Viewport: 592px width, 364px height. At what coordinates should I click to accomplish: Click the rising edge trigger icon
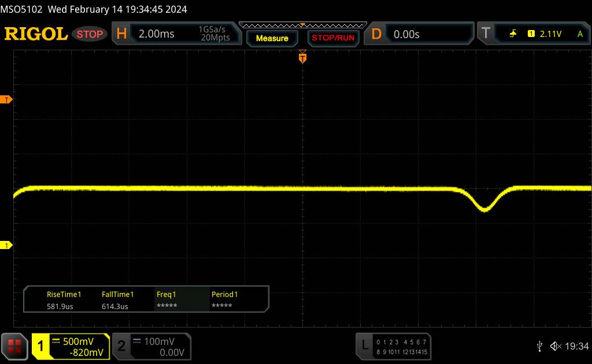(x=513, y=34)
